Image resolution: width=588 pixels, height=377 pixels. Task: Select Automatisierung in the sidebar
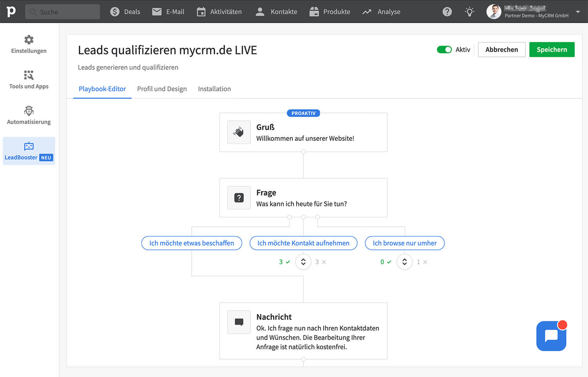click(x=29, y=115)
